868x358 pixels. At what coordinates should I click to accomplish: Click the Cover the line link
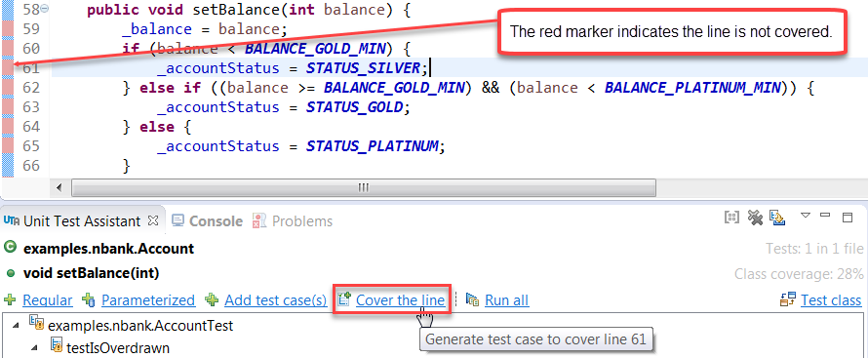coord(400,300)
